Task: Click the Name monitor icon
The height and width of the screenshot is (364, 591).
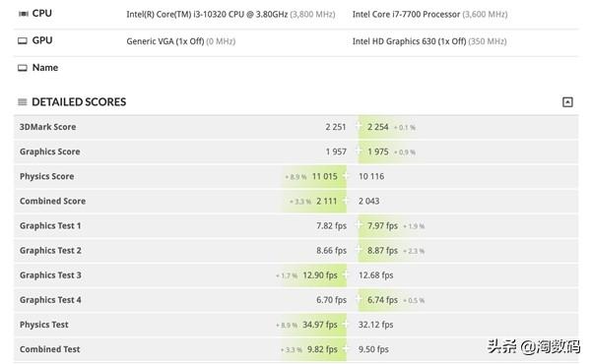Action: coord(23,68)
